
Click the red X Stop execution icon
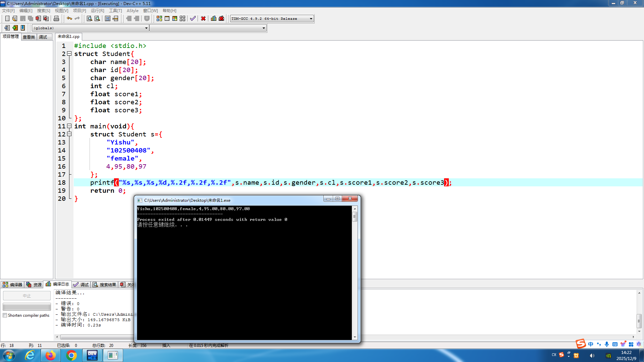[203, 18]
